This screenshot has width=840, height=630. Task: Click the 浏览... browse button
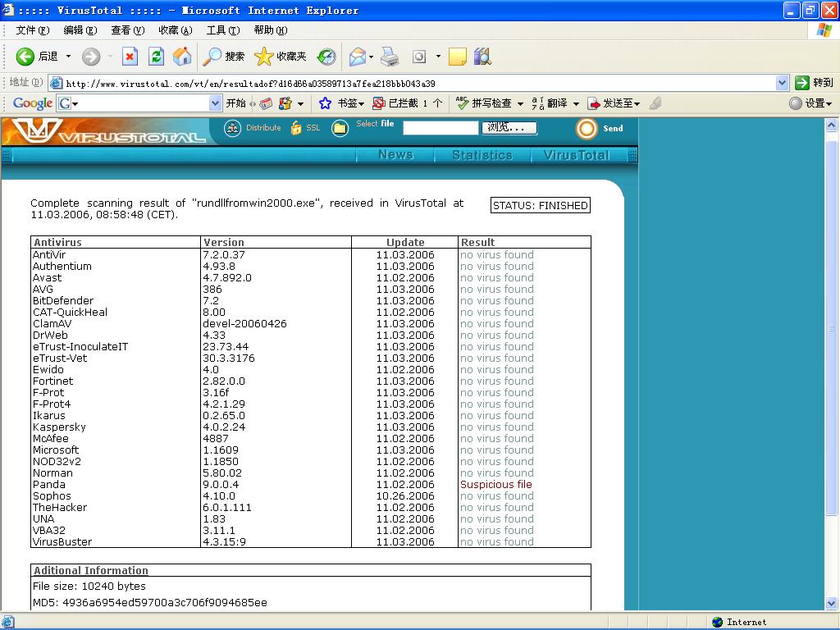(509, 127)
